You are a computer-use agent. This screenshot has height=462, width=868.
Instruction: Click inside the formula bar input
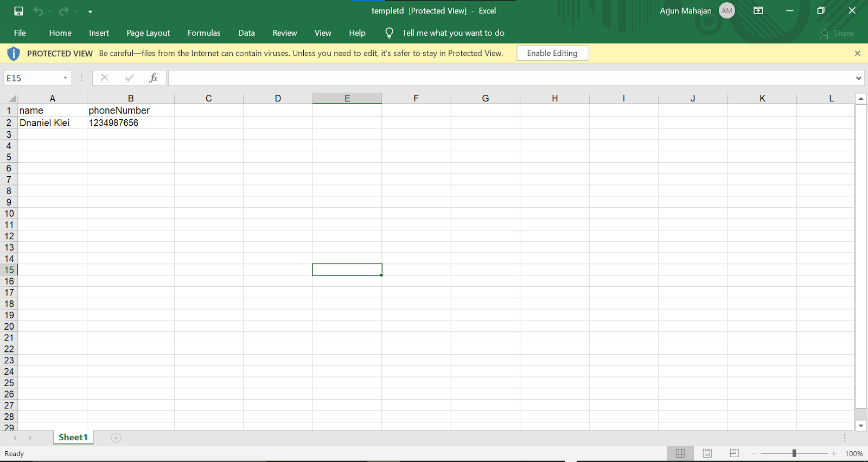pos(510,78)
